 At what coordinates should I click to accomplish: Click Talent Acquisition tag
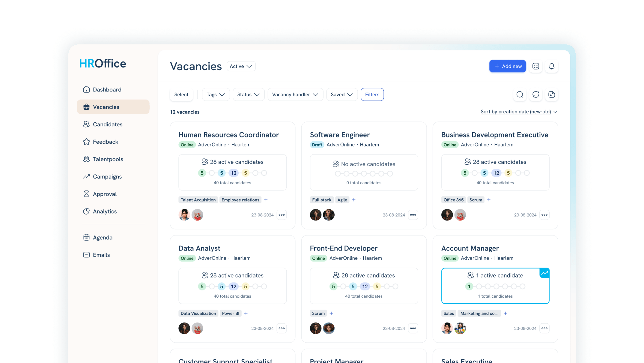pyautogui.click(x=198, y=200)
